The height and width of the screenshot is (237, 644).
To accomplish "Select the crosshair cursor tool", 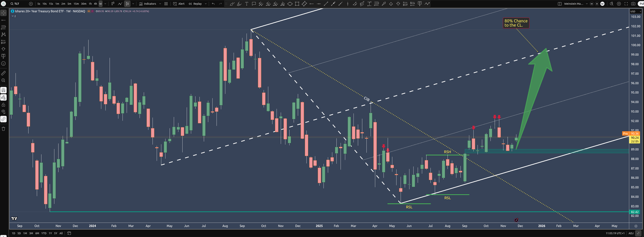I will [x=3, y=12].
